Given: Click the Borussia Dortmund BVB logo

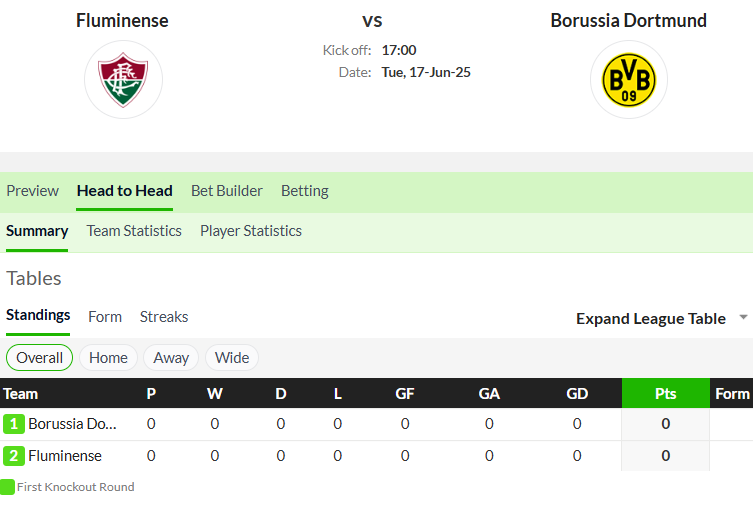Looking at the screenshot, I should click(x=629, y=80).
